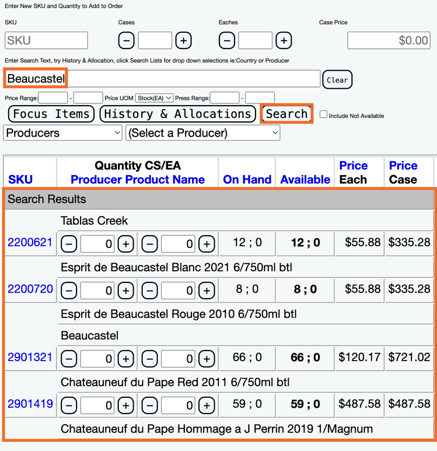This screenshot has height=451, width=437.
Task: Add a case of SKU 2901419
Action: (126, 406)
